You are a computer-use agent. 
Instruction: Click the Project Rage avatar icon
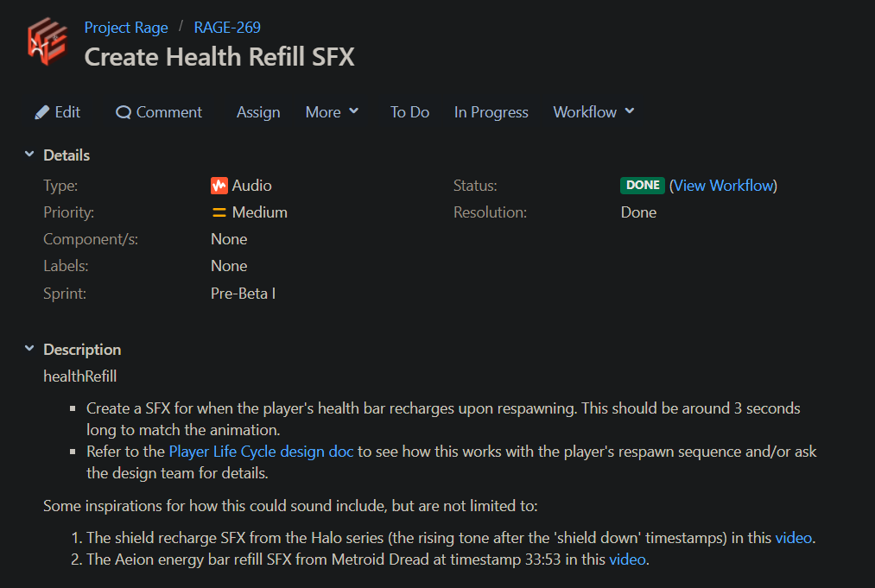(48, 41)
